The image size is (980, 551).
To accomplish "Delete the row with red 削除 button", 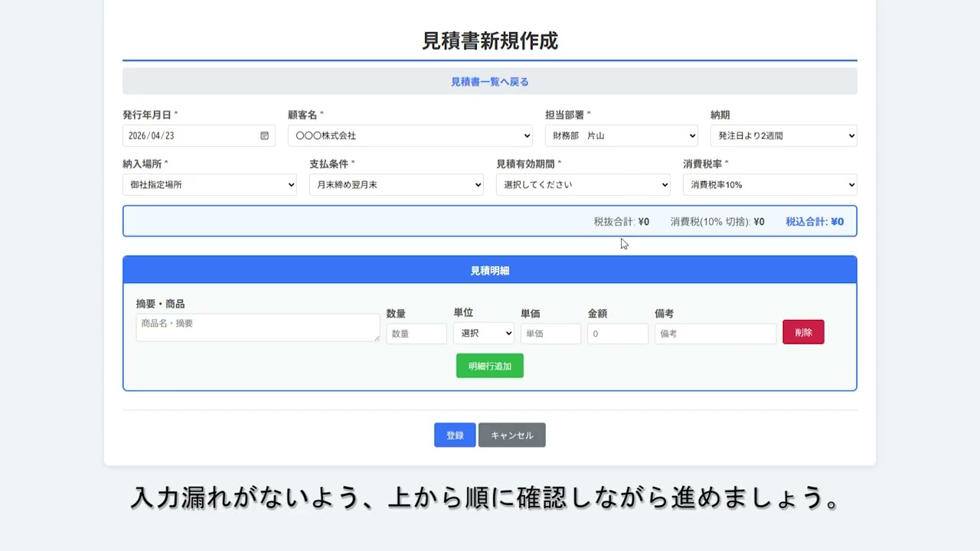I will (x=803, y=332).
